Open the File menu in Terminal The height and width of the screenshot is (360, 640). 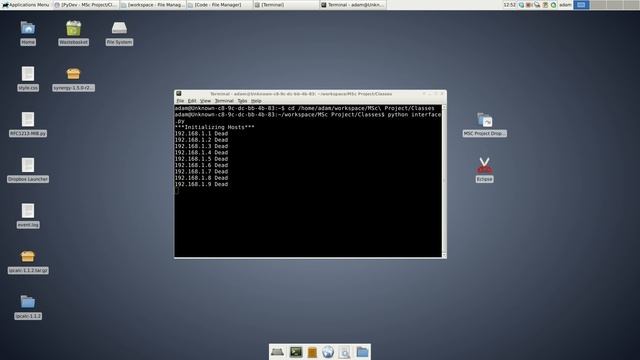pyautogui.click(x=180, y=101)
